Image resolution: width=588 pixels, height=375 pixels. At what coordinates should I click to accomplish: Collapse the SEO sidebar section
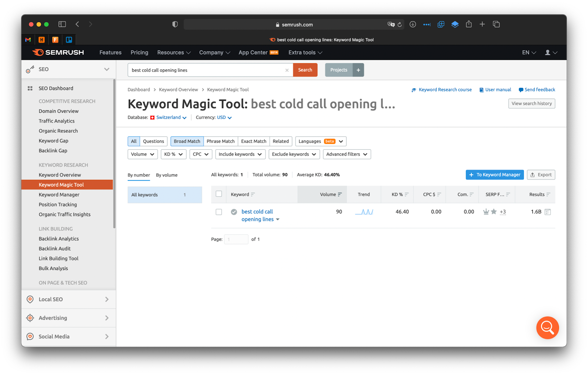click(107, 69)
